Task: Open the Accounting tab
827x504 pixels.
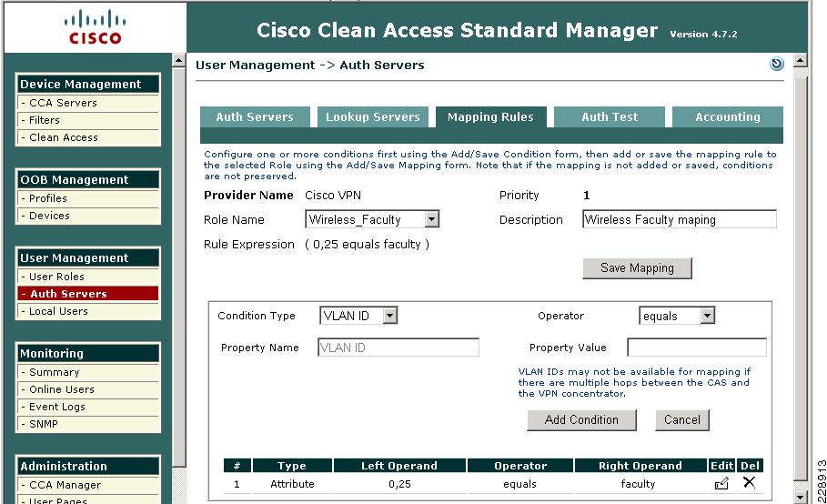Action: pyautogui.click(x=727, y=117)
